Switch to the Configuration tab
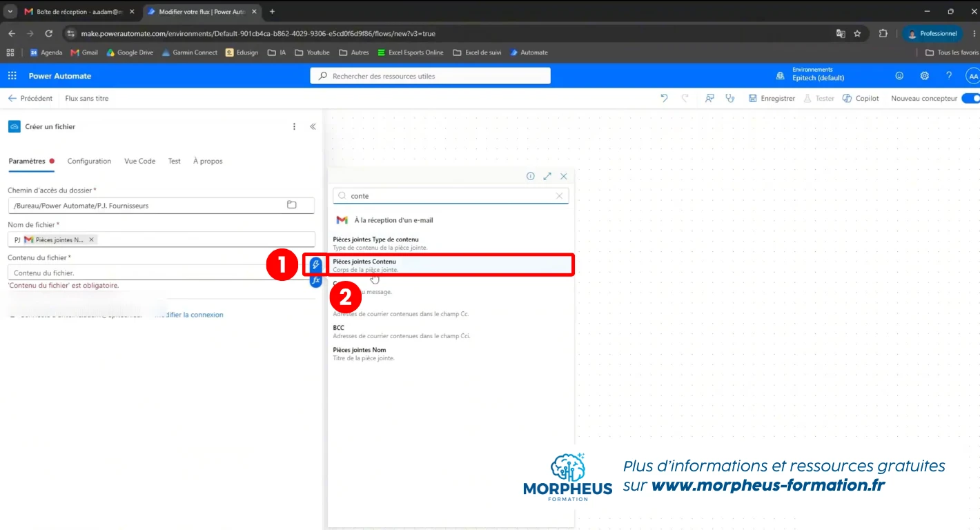This screenshot has height=530, width=980. [89, 161]
